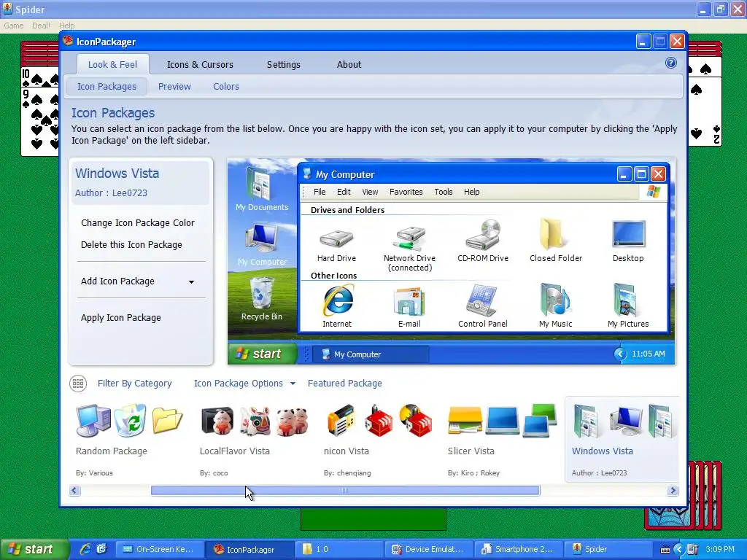Image resolution: width=747 pixels, height=560 pixels.
Task: Click the Featured Package link
Action: tap(345, 384)
